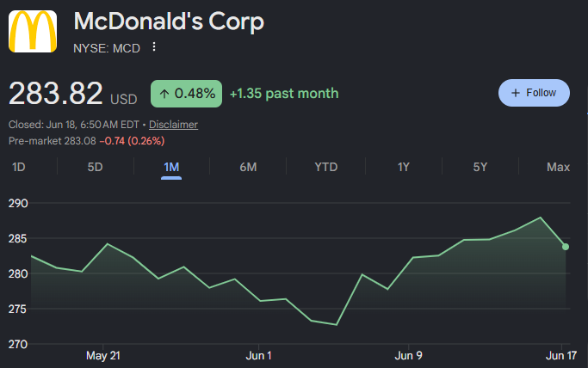This screenshot has height=368, width=588.
Task: Click the Jun 9 date marker on chart
Action: pyautogui.click(x=408, y=355)
